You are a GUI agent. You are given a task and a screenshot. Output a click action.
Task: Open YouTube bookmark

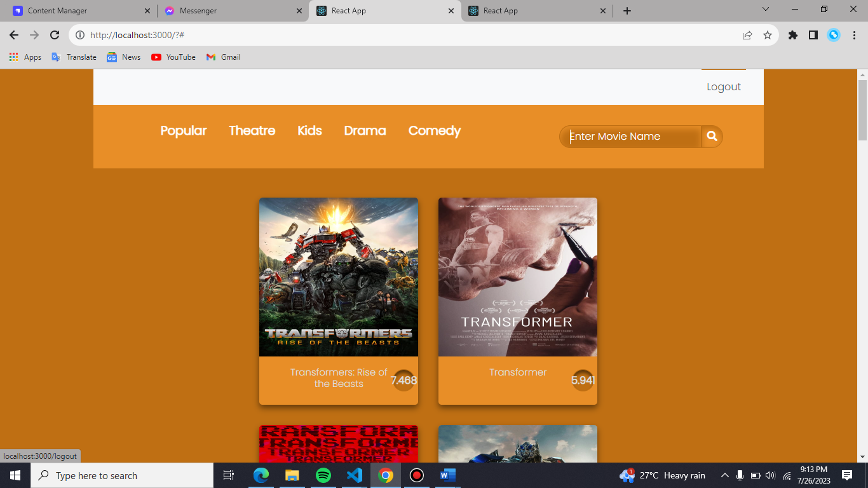pyautogui.click(x=173, y=57)
